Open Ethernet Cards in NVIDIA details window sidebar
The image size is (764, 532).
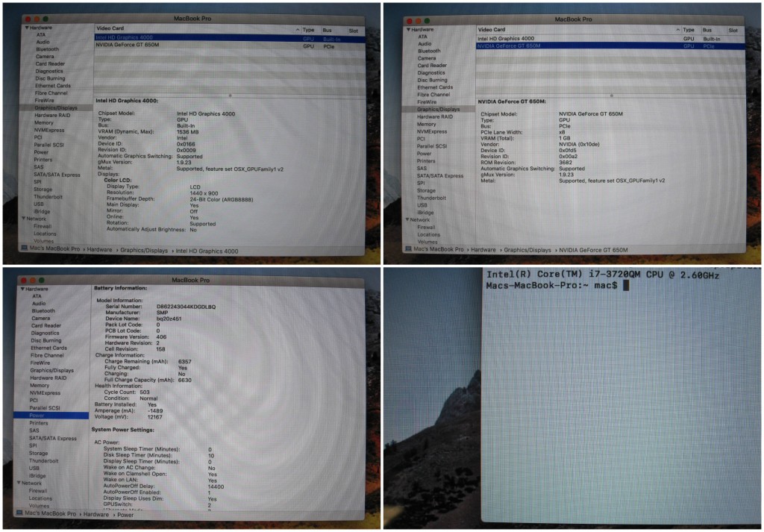pos(435,87)
